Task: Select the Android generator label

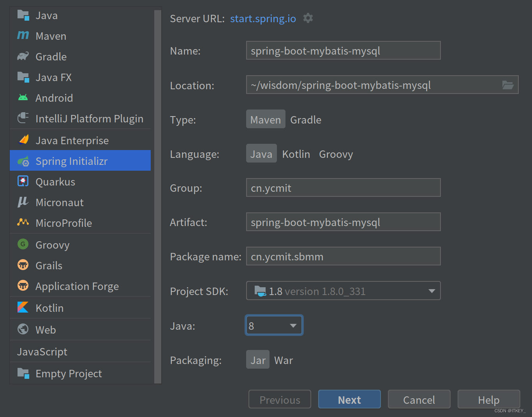Action: [x=54, y=98]
